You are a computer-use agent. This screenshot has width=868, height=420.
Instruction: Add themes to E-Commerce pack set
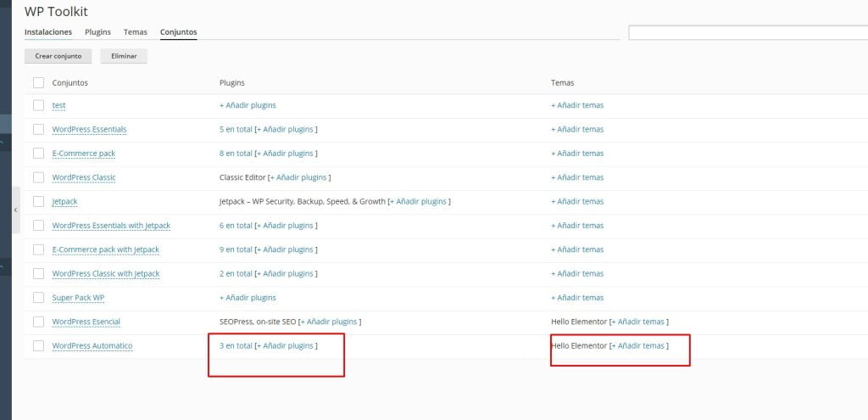[577, 153]
